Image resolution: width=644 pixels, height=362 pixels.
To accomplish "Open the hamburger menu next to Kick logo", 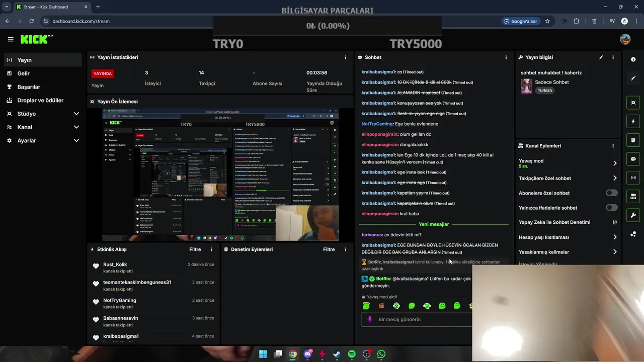I will tap(11, 39).
